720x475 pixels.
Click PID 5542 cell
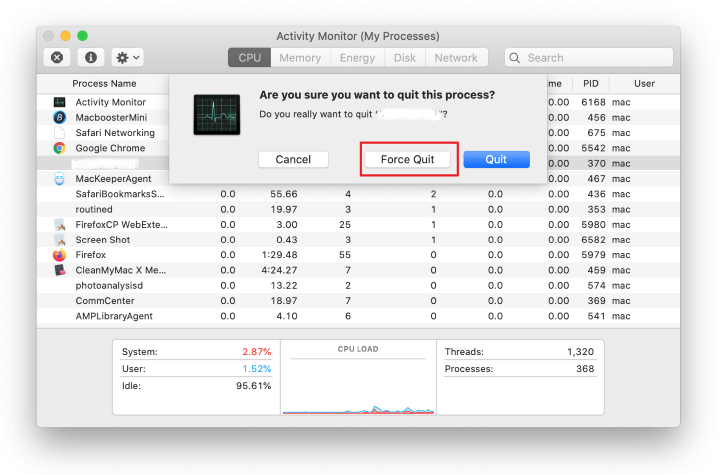coord(593,148)
